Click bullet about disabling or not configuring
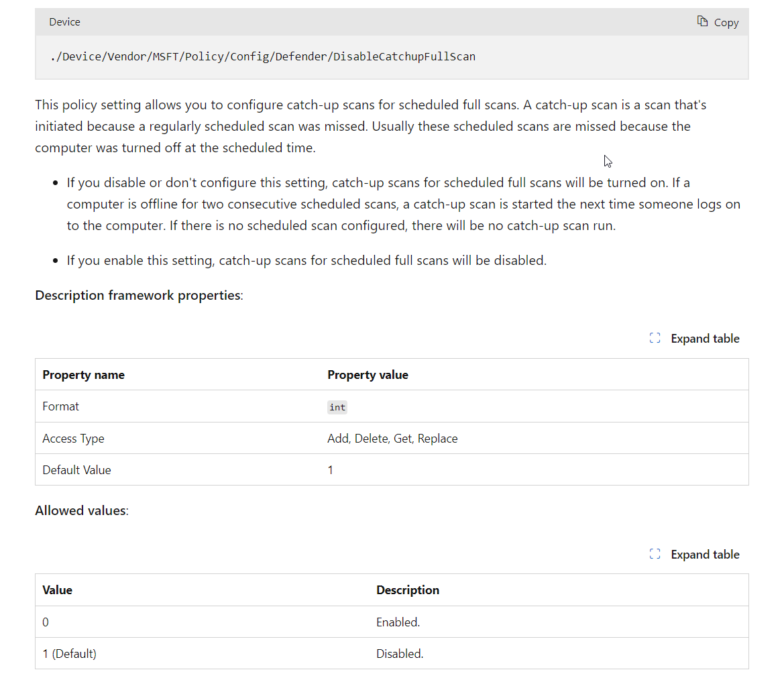This screenshot has height=678, width=784. click(404, 204)
